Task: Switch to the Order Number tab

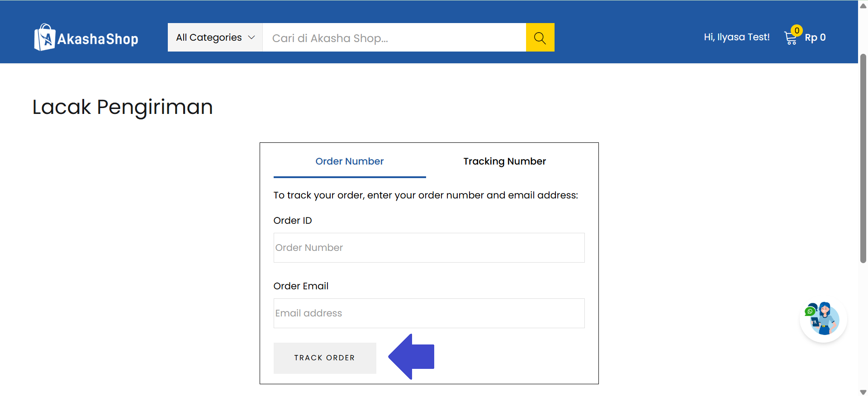Action: 349,161
